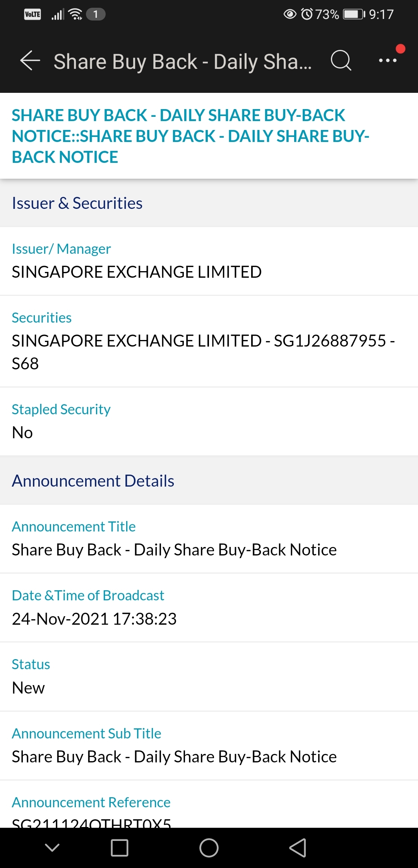This screenshot has width=418, height=868.
Task: Select the Announcement Details section header
Action: click(x=93, y=481)
